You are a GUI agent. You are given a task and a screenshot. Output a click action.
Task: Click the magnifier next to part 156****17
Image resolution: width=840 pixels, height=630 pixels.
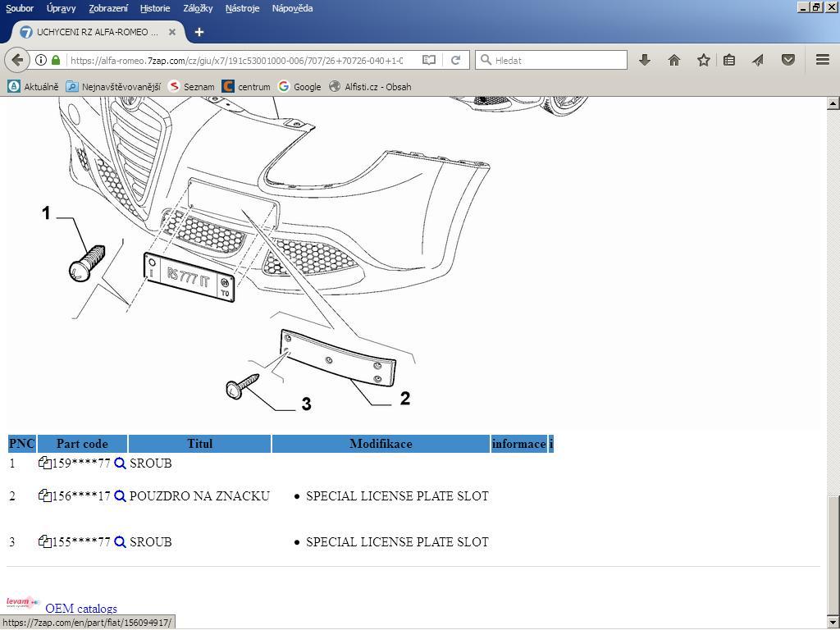click(x=120, y=496)
